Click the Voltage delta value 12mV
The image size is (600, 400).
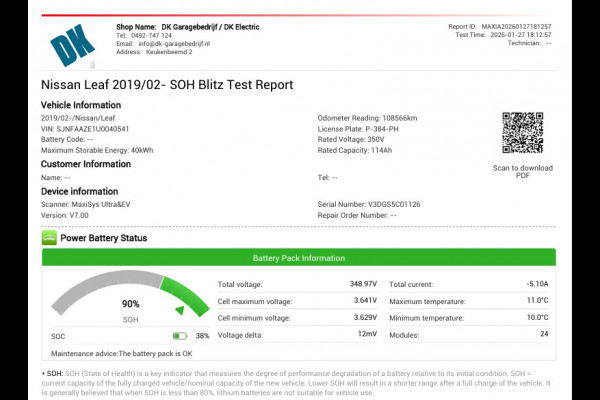pos(366,334)
